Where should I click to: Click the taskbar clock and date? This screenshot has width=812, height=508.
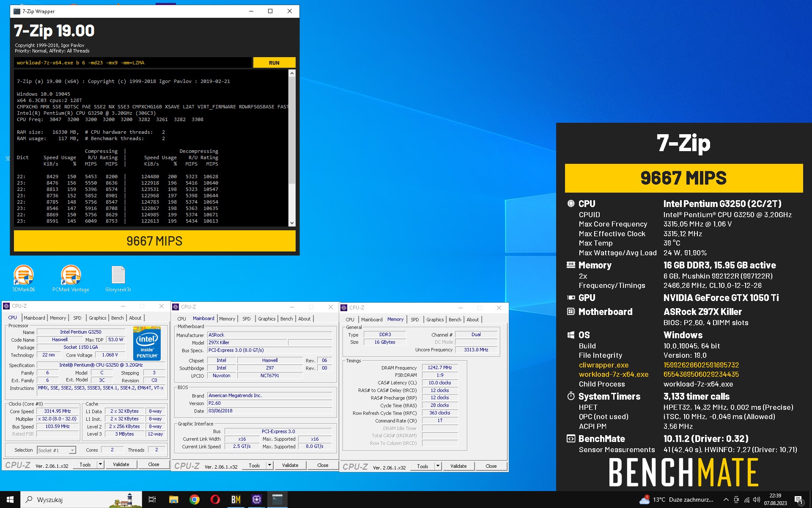(775, 500)
